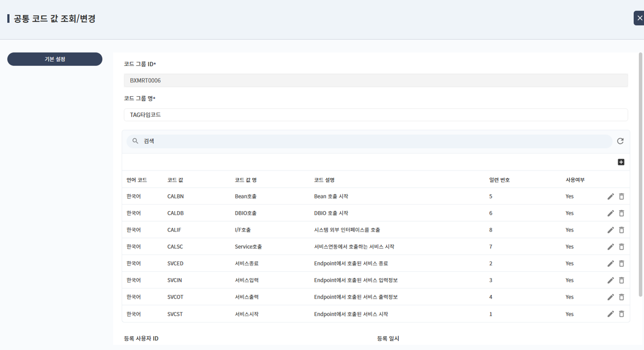Viewport: 644px width, 350px height.
Task: Click the 일련 번호 column header
Action: tap(499, 180)
